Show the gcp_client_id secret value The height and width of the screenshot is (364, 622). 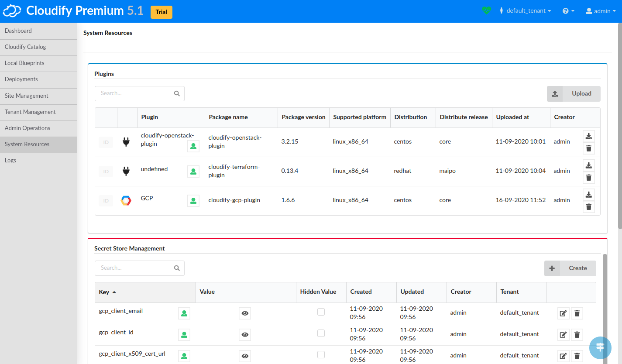pos(245,335)
